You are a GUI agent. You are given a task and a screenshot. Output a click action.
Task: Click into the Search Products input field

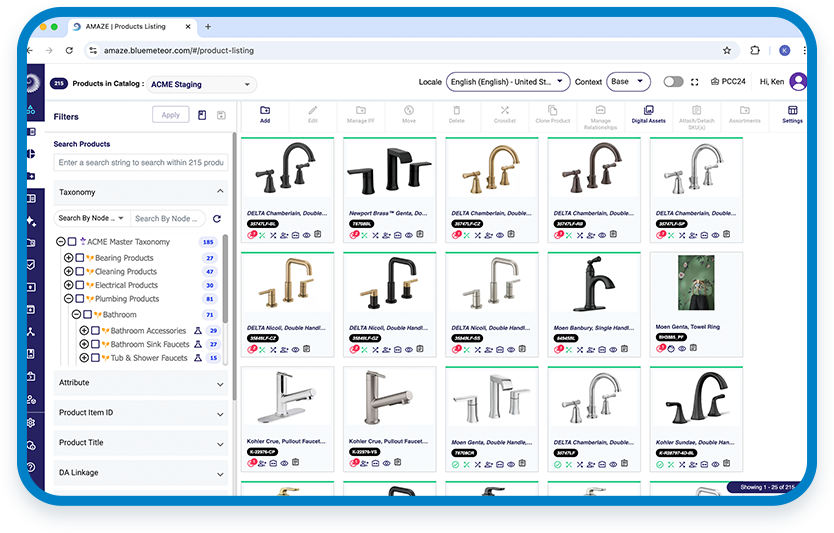pyautogui.click(x=141, y=162)
